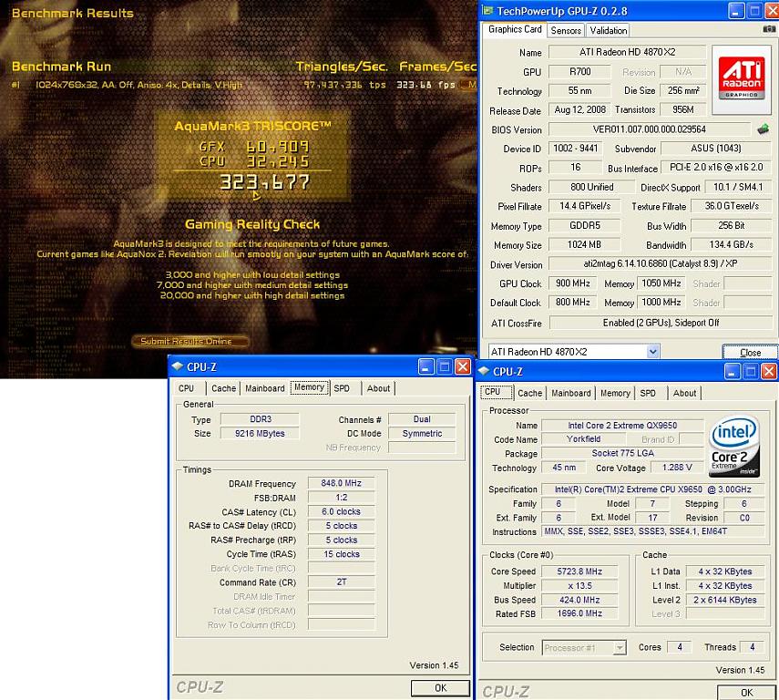Click the active Memory tab in the CPU-Z memory window

pos(310,387)
